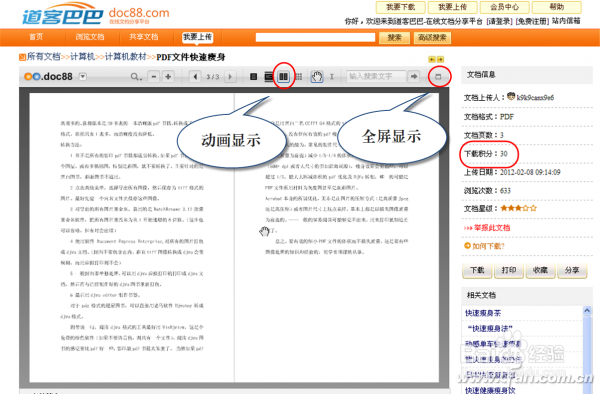The height and width of the screenshot is (394, 600).
Task: Go to previous page arrow
Action: pyautogui.click(x=195, y=77)
